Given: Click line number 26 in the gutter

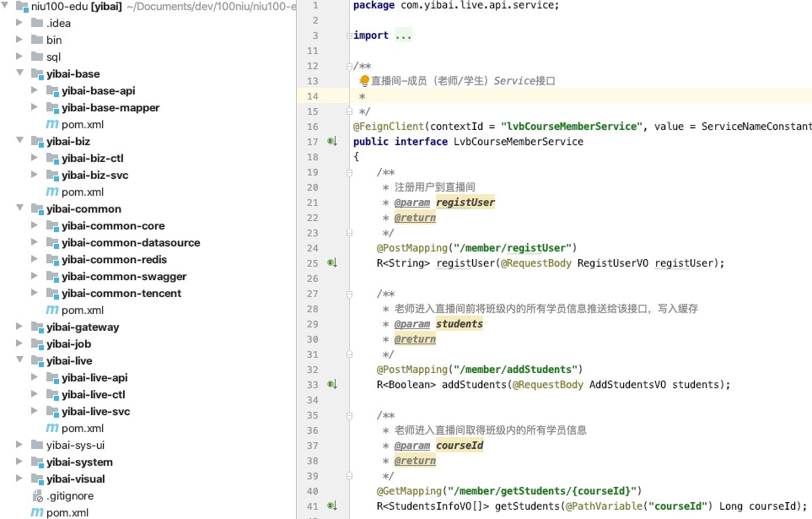Looking at the screenshot, I should pyautogui.click(x=312, y=278).
